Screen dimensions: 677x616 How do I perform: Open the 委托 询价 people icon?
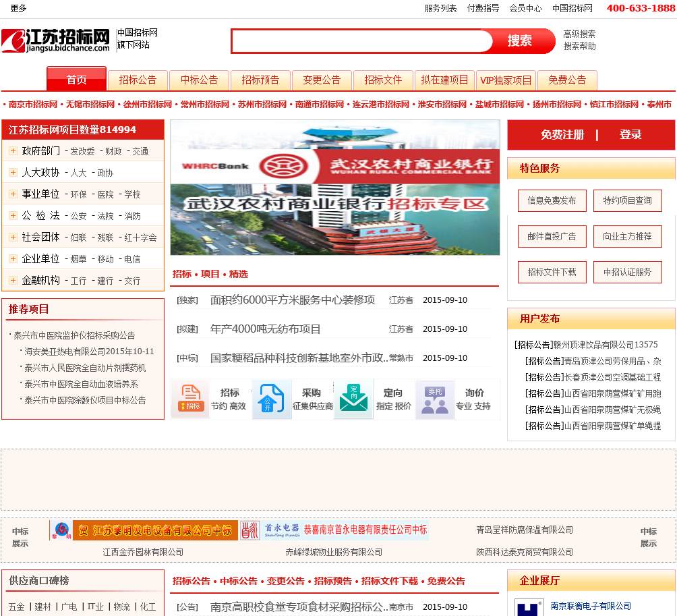click(x=435, y=399)
